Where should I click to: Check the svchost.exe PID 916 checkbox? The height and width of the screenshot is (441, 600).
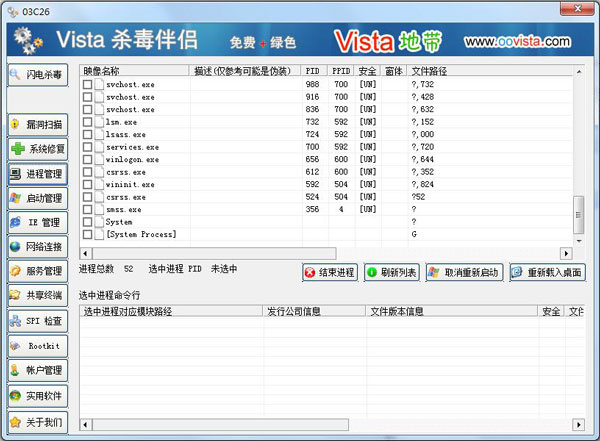87,97
